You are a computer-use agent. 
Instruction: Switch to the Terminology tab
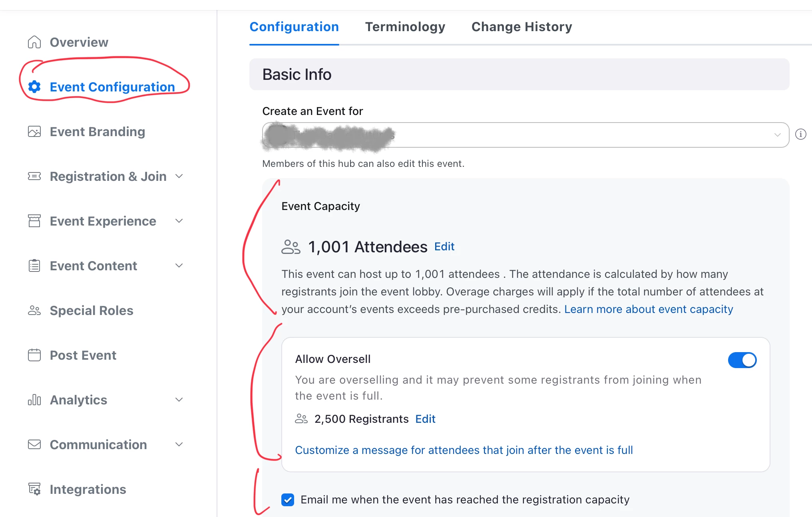tap(405, 27)
